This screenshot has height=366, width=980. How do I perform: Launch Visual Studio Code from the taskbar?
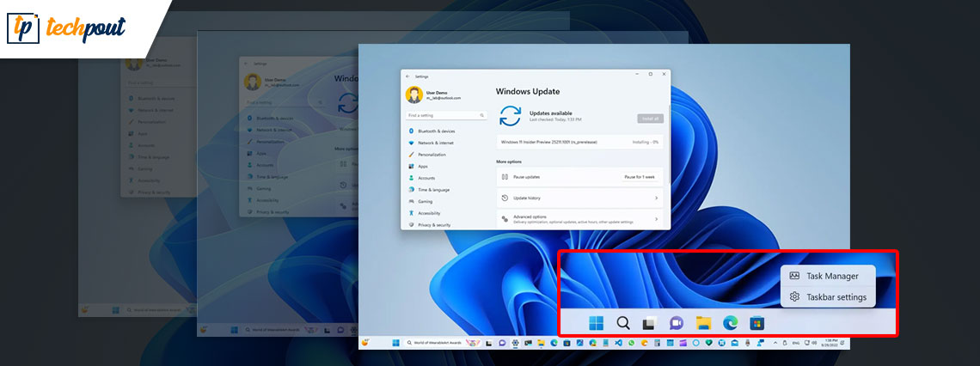click(618, 343)
